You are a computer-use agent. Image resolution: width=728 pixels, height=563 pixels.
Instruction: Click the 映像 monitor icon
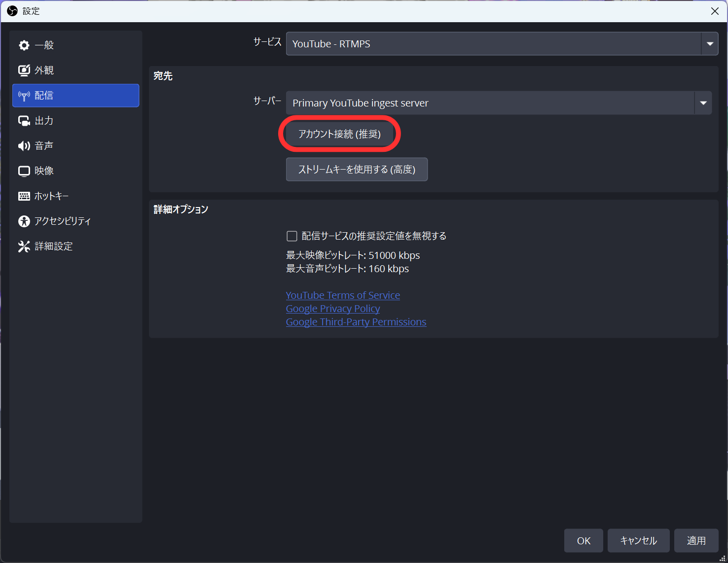click(24, 171)
